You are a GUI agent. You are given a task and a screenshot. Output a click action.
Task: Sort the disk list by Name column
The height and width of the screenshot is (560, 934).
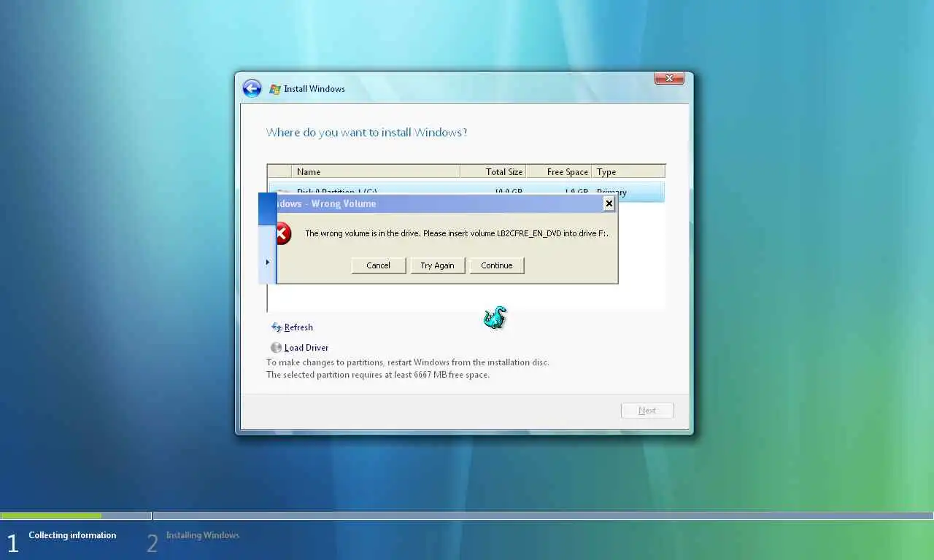tap(376, 171)
